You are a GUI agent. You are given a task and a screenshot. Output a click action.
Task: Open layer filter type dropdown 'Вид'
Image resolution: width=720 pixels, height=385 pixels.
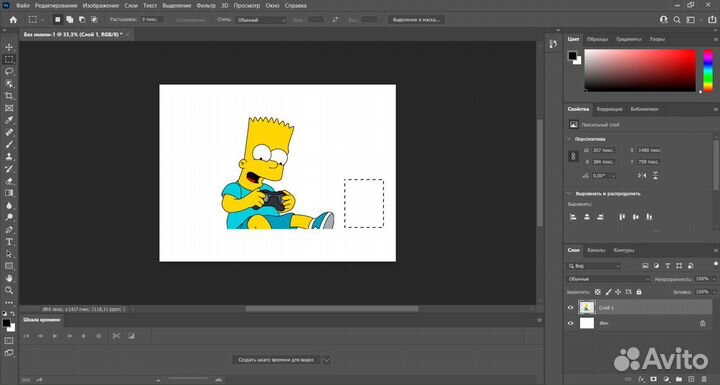[594, 266]
